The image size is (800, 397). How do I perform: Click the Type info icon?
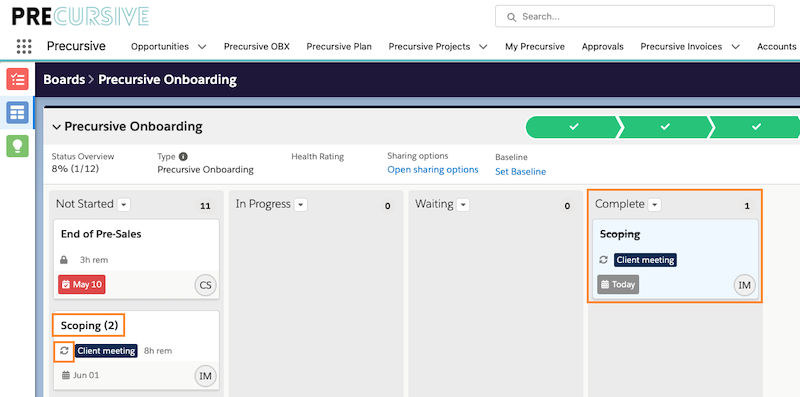183,157
